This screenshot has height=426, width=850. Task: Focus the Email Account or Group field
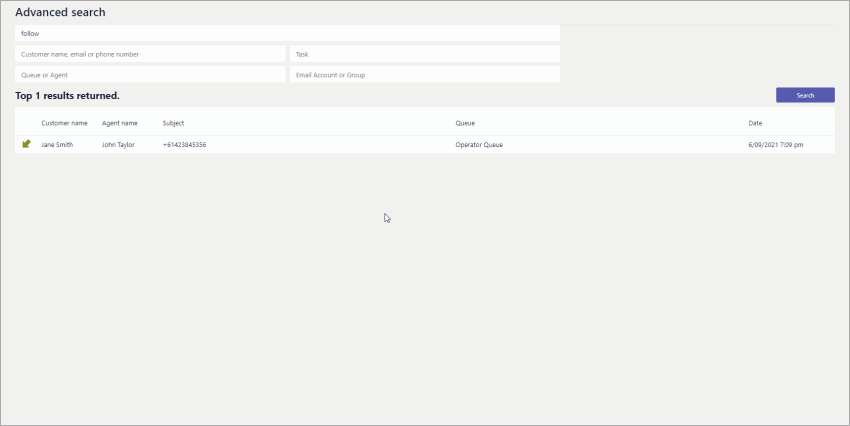[x=424, y=75]
